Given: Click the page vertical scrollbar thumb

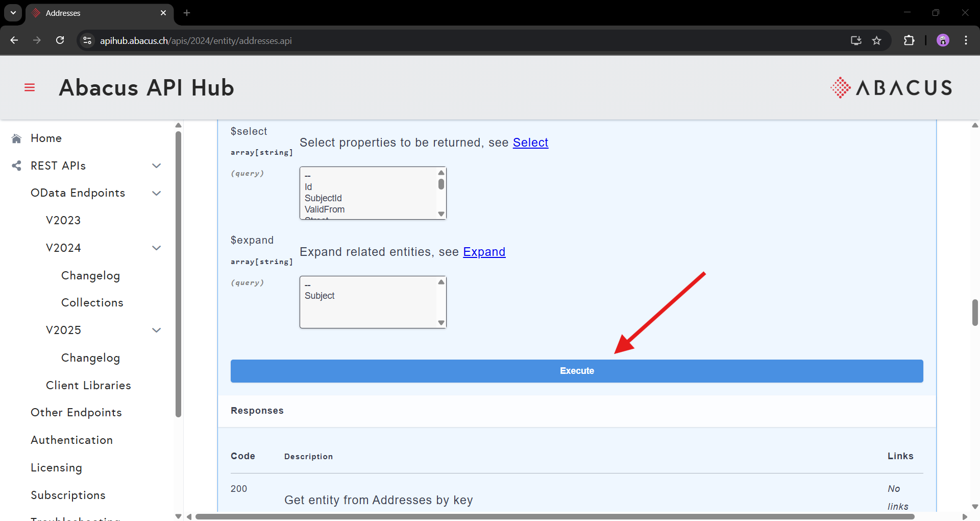Looking at the screenshot, I should click(975, 313).
